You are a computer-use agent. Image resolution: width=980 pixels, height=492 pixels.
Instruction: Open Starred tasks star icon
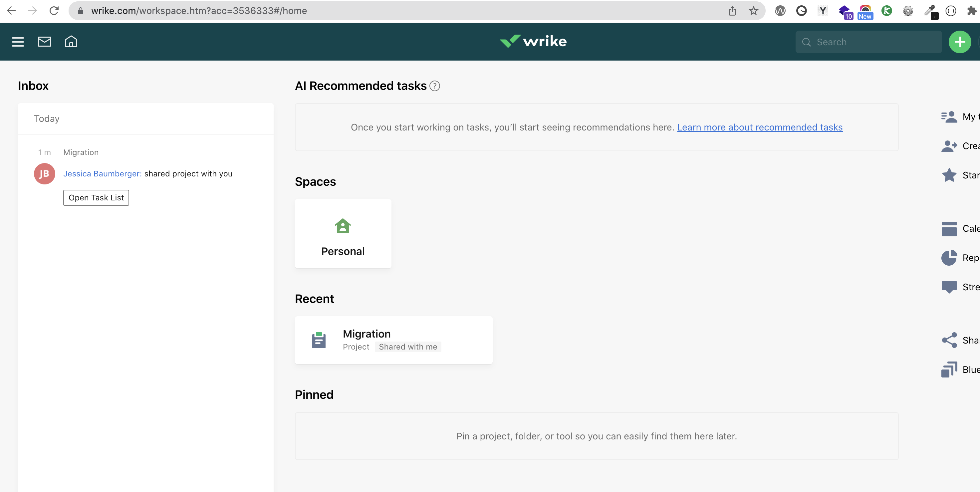pyautogui.click(x=949, y=175)
